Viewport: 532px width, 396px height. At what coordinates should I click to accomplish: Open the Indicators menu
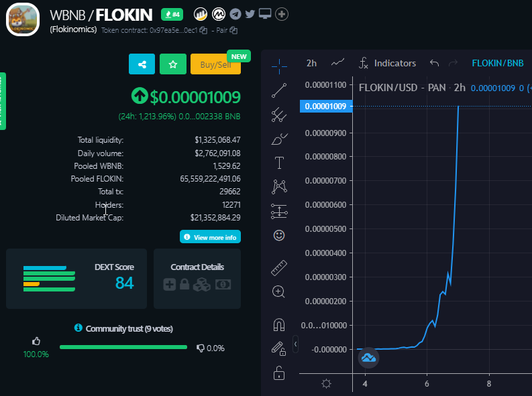[388, 63]
